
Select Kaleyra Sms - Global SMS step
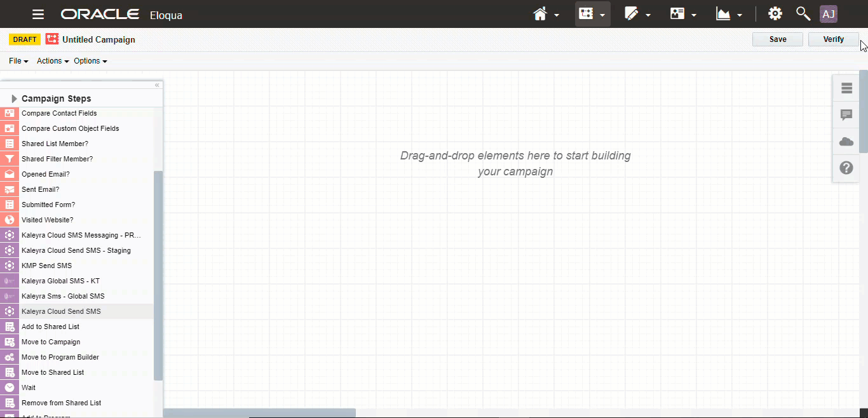[x=76, y=296]
